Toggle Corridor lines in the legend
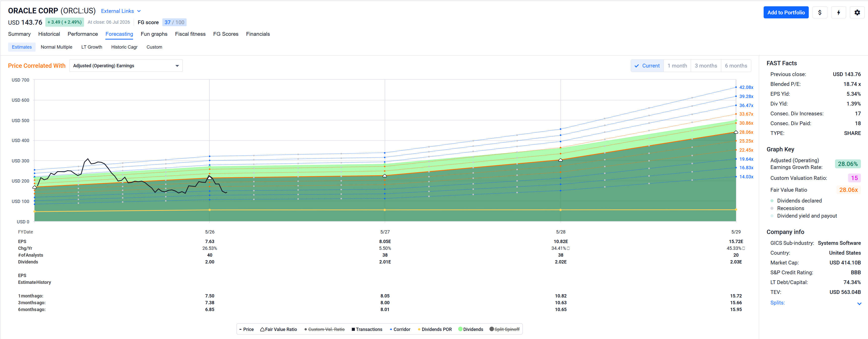The height and width of the screenshot is (339, 868). [400, 329]
